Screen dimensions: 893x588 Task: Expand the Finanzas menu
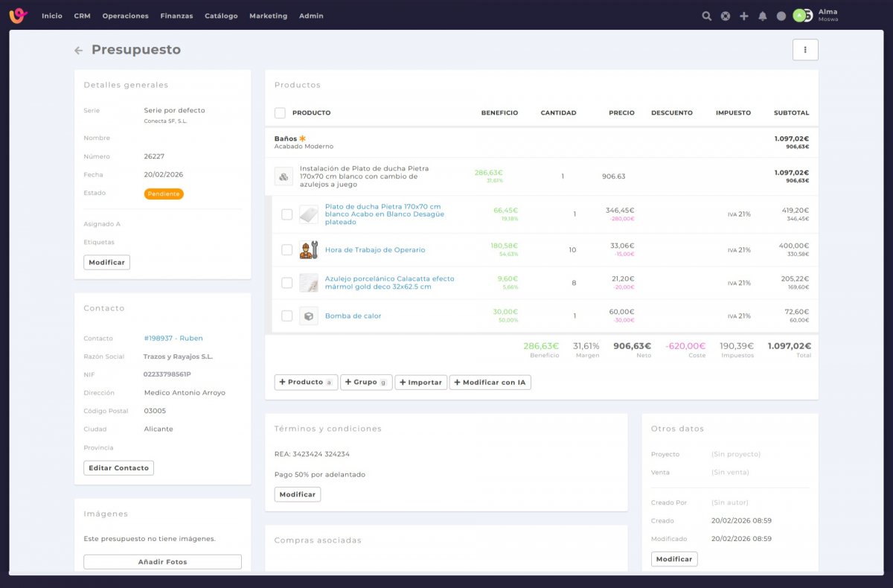coord(176,16)
